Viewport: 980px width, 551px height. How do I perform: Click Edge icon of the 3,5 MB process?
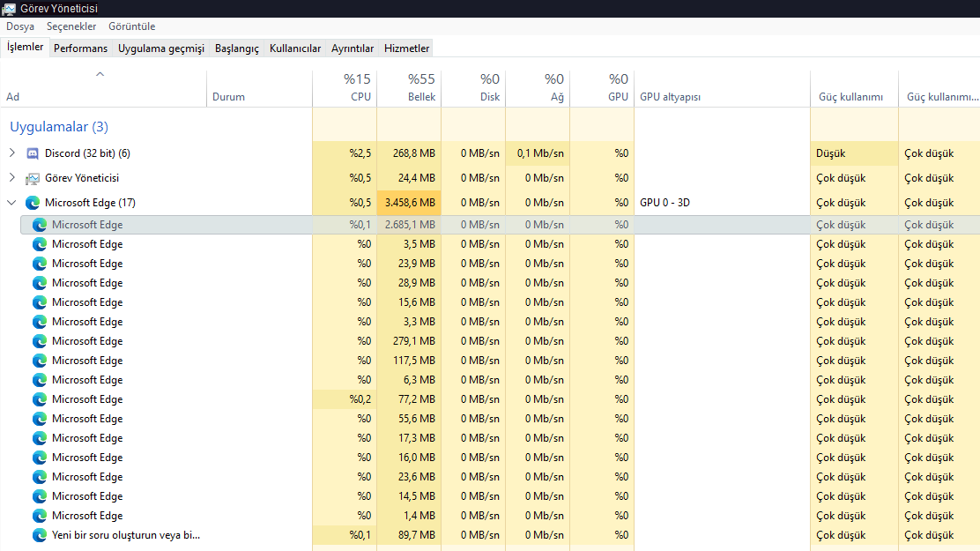tap(40, 244)
